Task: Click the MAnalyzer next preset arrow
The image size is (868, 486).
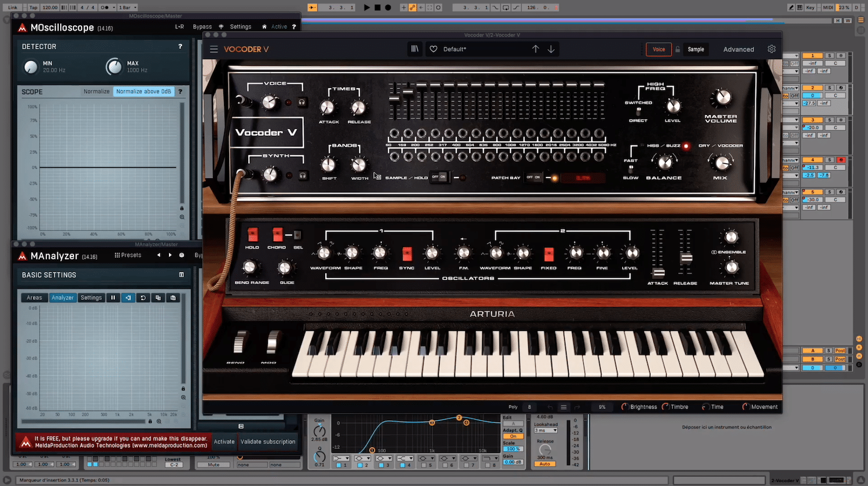Action: click(x=170, y=255)
